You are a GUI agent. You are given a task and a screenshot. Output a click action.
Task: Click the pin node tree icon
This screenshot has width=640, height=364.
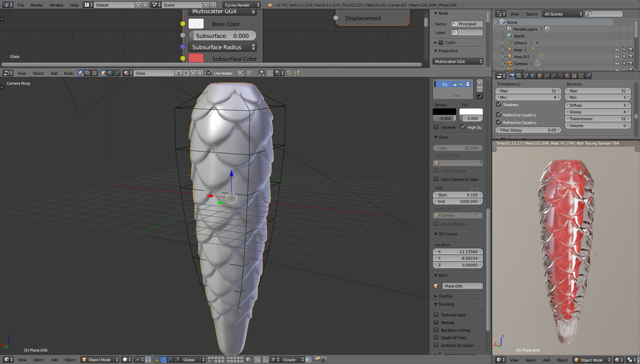[241, 73]
